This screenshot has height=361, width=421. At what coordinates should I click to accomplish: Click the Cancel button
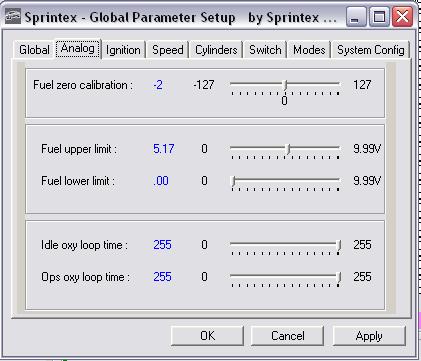[287, 336]
